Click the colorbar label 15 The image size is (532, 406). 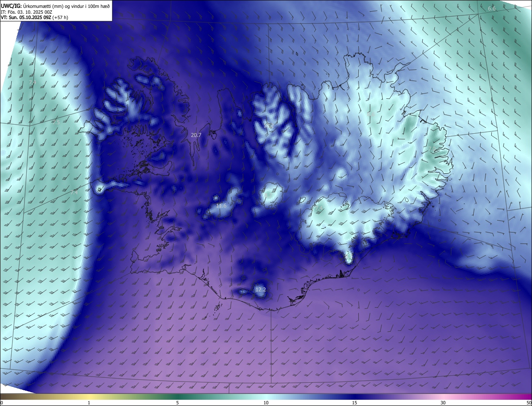pyautogui.click(x=355, y=403)
